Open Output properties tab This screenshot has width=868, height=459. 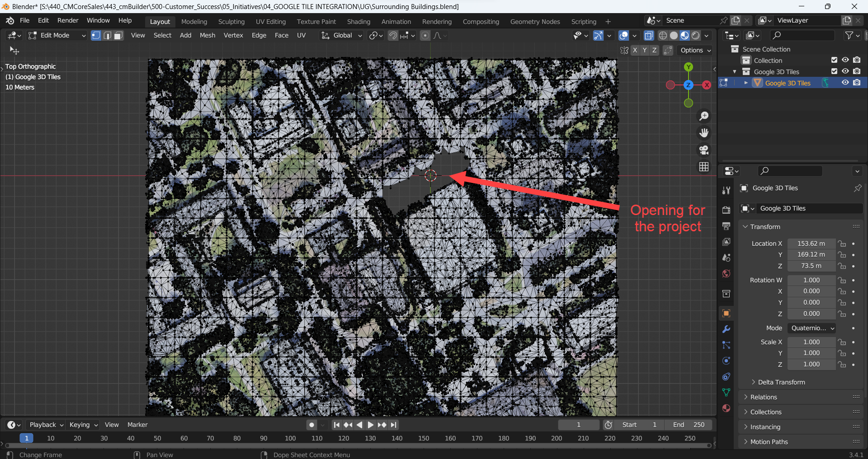coord(726,226)
